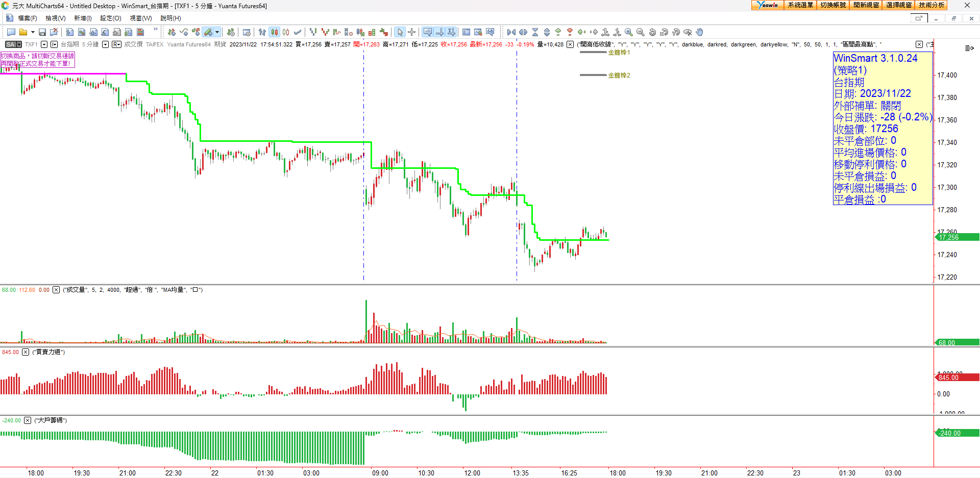Screen dimensions: 980x478
Task: Open the 說明(H) menu
Action: (171, 18)
